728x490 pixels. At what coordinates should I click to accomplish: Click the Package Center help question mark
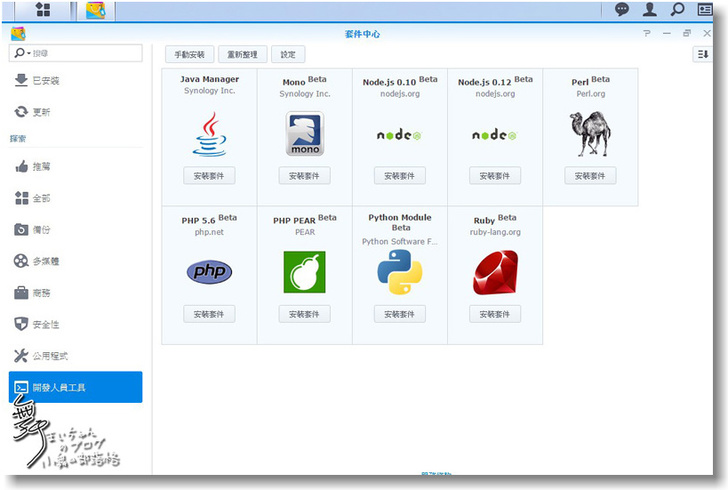click(647, 33)
